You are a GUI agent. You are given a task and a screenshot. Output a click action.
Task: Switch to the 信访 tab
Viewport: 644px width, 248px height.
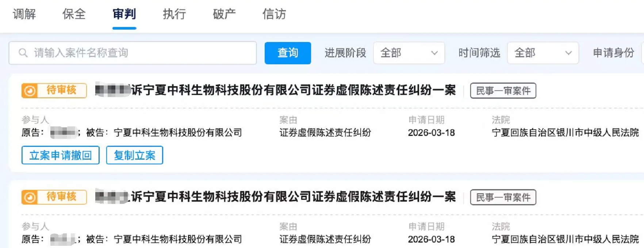click(x=274, y=14)
